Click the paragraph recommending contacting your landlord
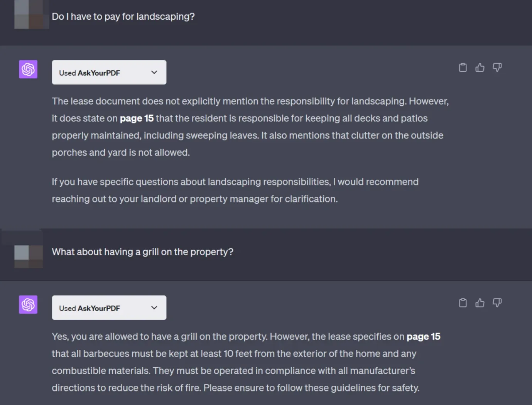This screenshot has width=532, height=405. pos(235,190)
